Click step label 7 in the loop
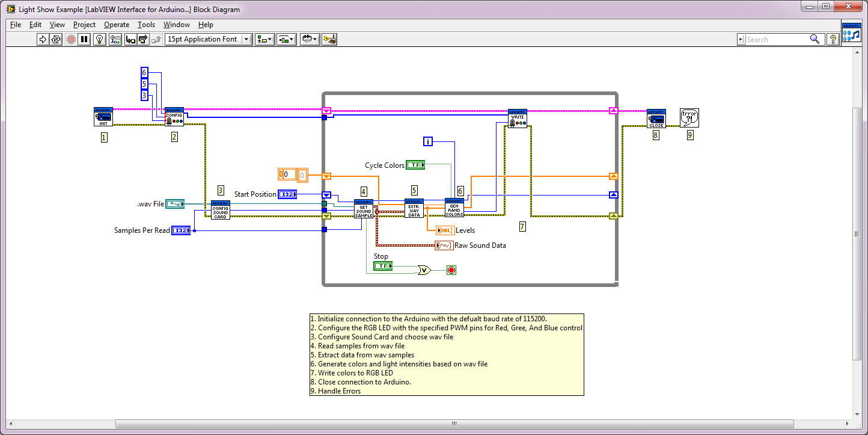868x435 pixels. pos(522,226)
